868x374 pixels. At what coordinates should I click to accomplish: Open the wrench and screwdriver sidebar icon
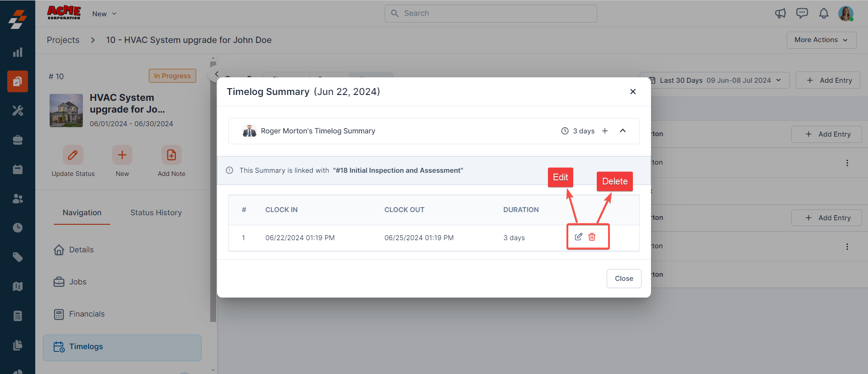18,111
